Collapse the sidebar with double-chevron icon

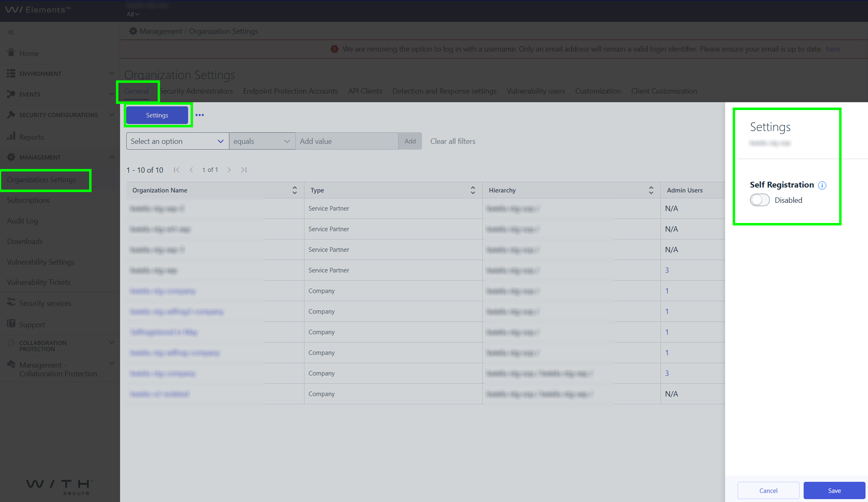11,32
